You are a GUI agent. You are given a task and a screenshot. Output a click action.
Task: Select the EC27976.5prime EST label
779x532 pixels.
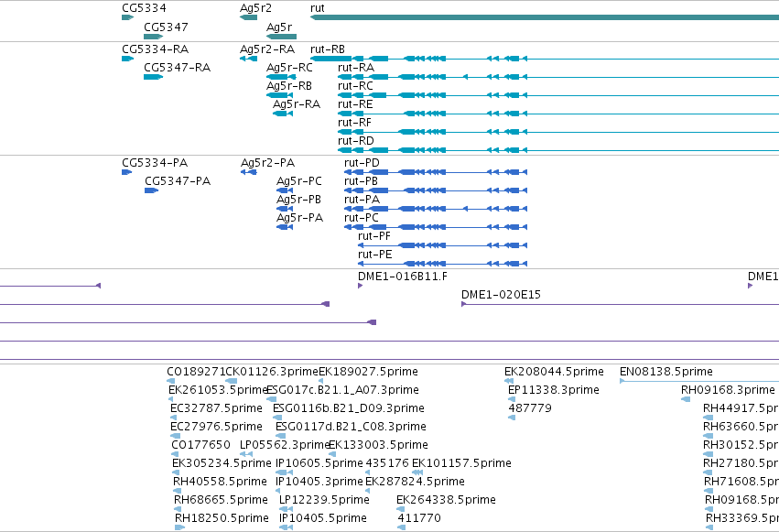point(216,427)
